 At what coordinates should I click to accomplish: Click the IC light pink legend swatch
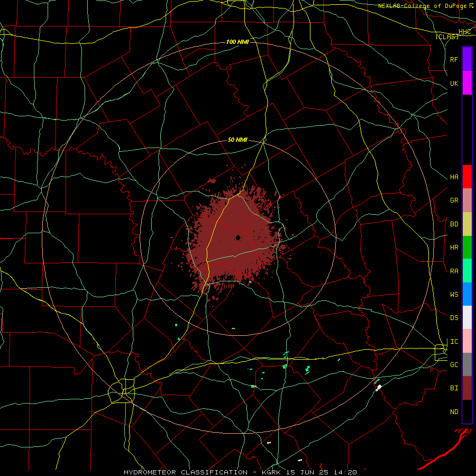click(467, 341)
